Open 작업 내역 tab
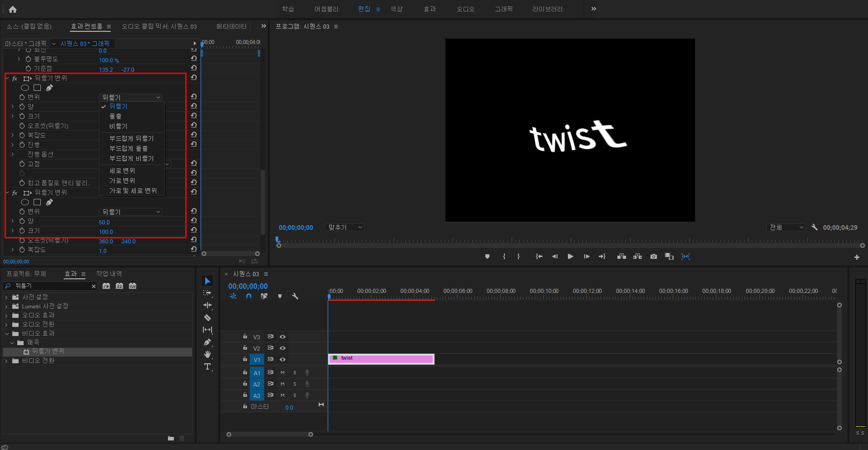 point(109,274)
